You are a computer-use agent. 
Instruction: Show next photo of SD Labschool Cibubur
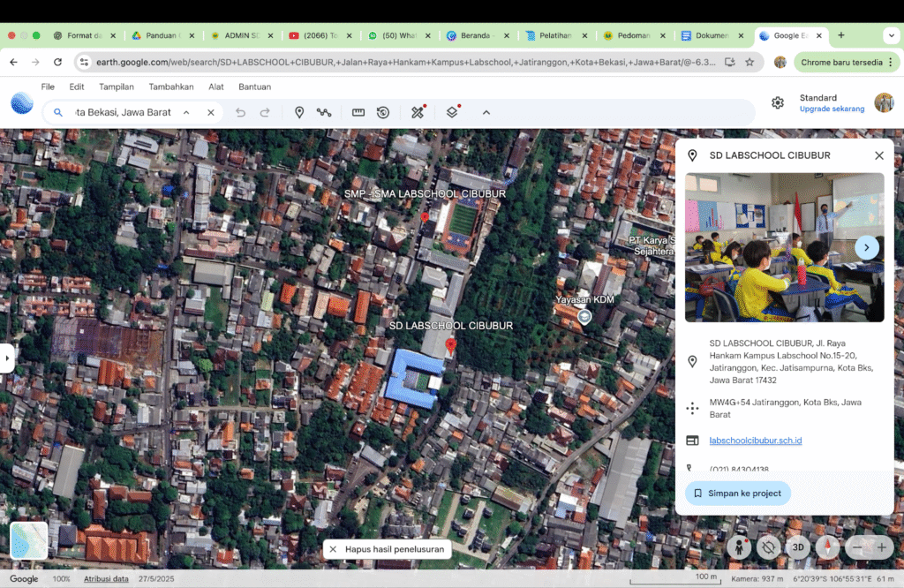866,247
